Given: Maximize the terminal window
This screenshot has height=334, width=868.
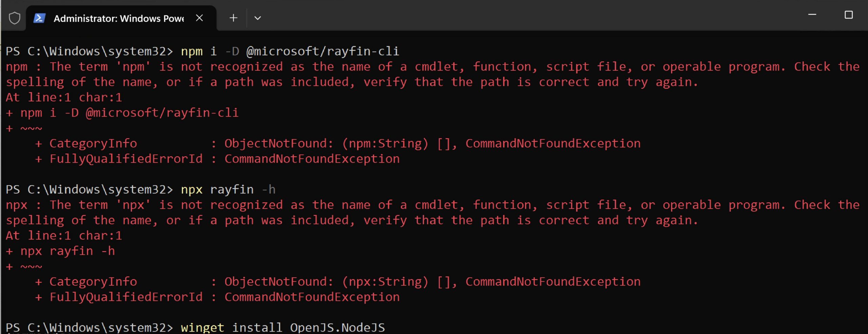Looking at the screenshot, I should click(848, 15).
